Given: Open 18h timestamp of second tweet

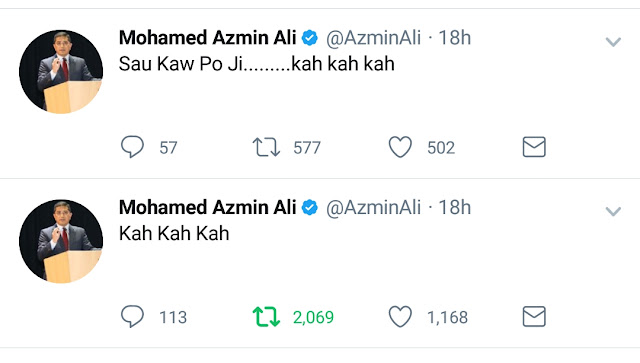Looking at the screenshot, I should 455,207.
